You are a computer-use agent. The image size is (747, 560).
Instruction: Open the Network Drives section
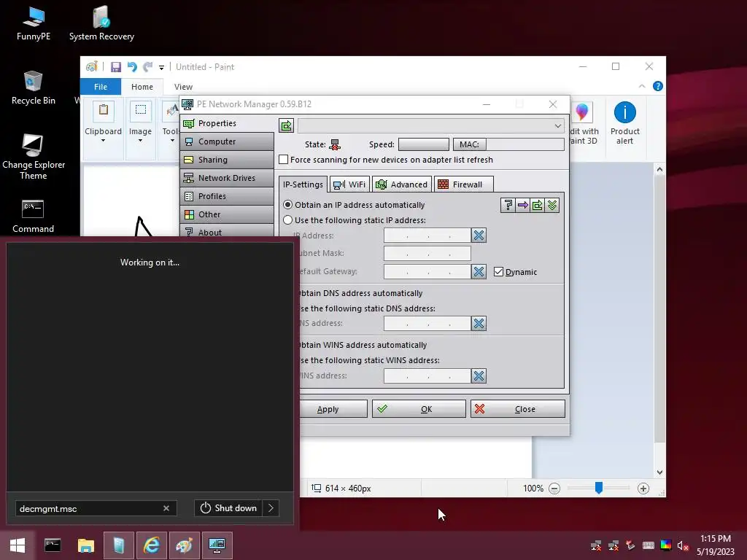click(x=227, y=178)
